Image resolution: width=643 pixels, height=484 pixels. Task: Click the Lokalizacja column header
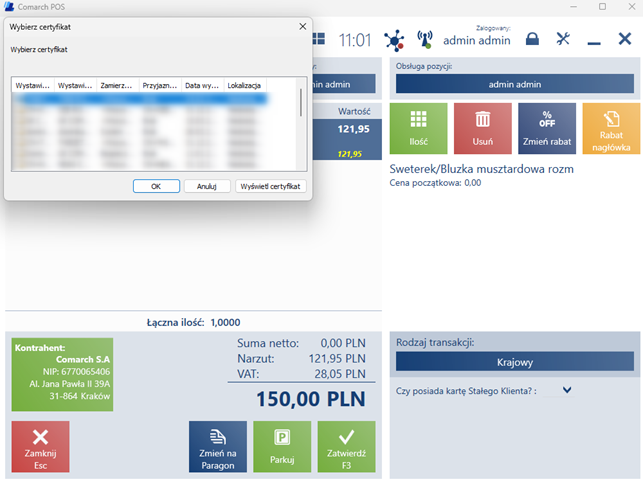point(245,85)
